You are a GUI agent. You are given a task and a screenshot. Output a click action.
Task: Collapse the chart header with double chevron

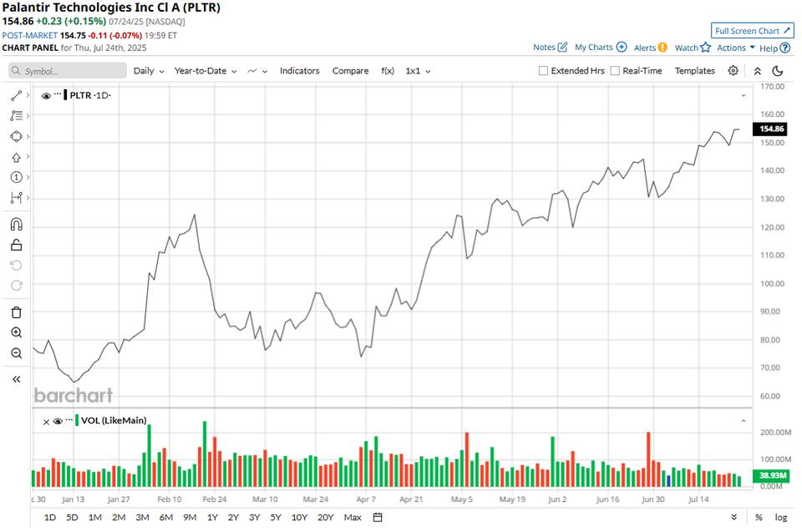[x=758, y=71]
